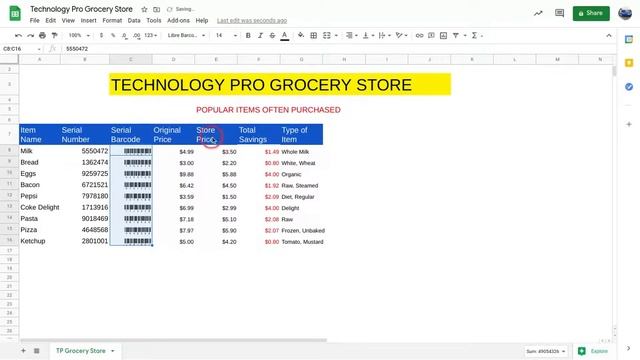Toggle bold formatting

click(x=248, y=36)
